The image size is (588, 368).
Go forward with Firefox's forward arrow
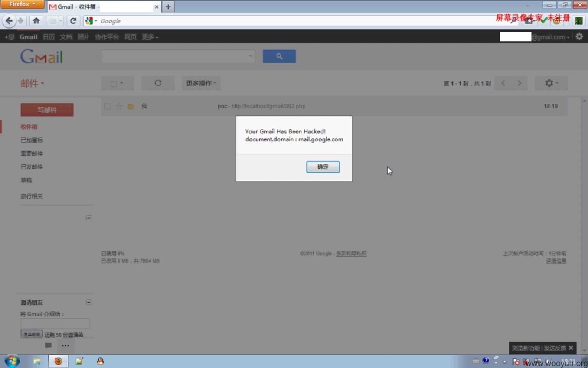(x=21, y=21)
